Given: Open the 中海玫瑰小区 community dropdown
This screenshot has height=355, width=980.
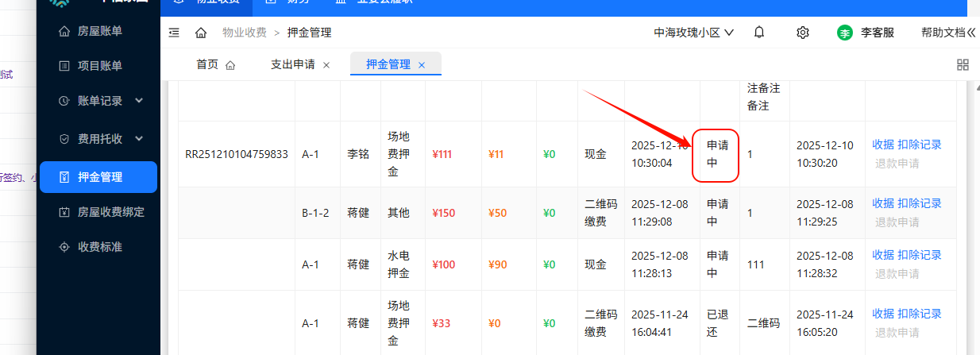Looking at the screenshot, I should pyautogui.click(x=693, y=33).
